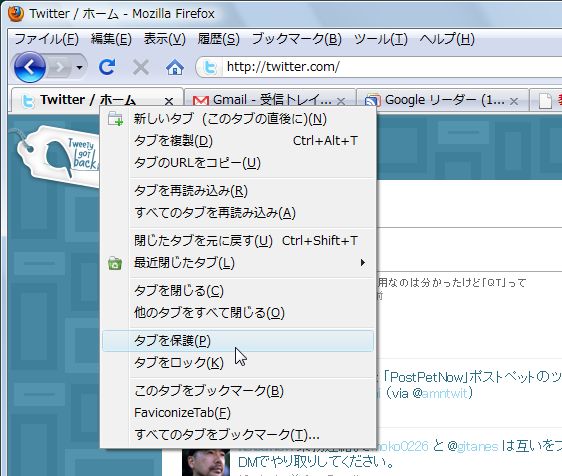Select FaviconizeTab(F) menu entry

point(238,413)
